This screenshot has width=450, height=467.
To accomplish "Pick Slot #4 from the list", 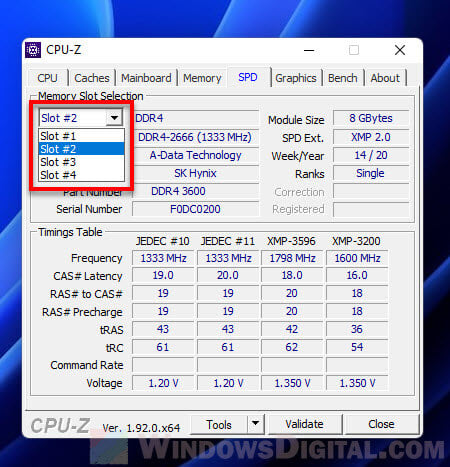I will point(82,175).
